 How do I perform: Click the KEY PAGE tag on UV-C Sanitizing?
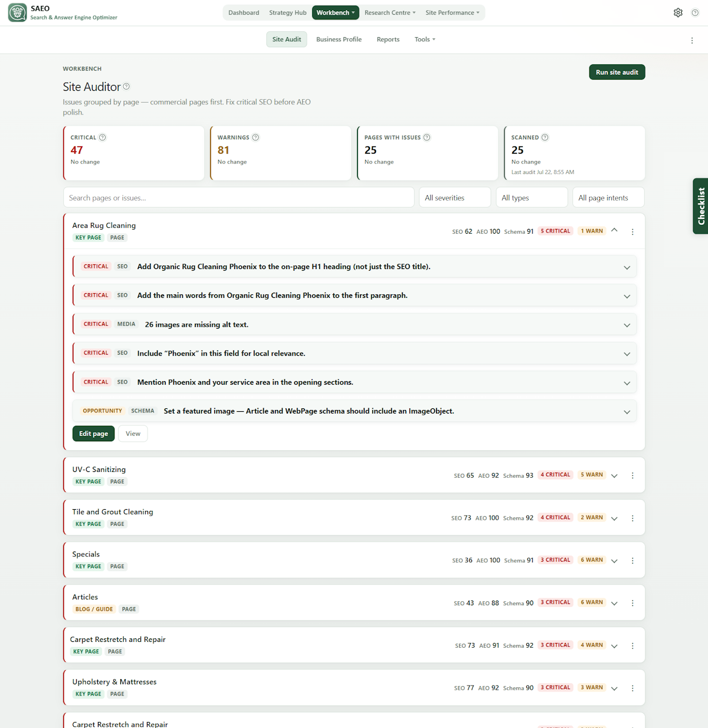pos(88,482)
